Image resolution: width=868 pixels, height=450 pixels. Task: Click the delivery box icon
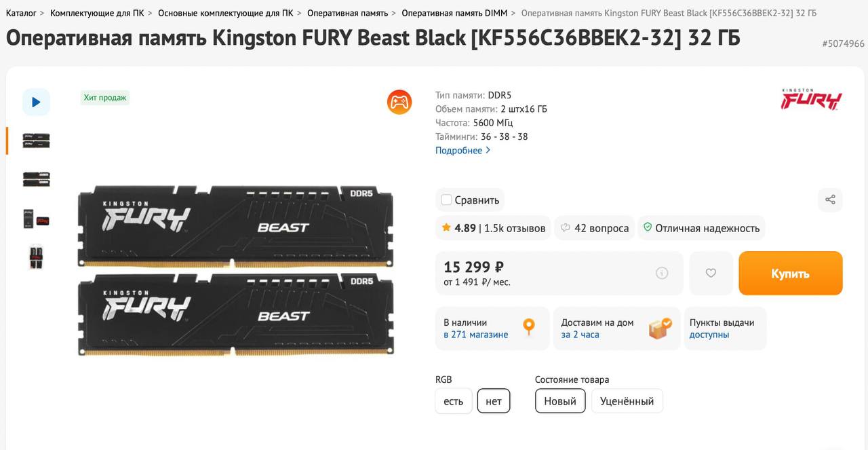tap(660, 328)
